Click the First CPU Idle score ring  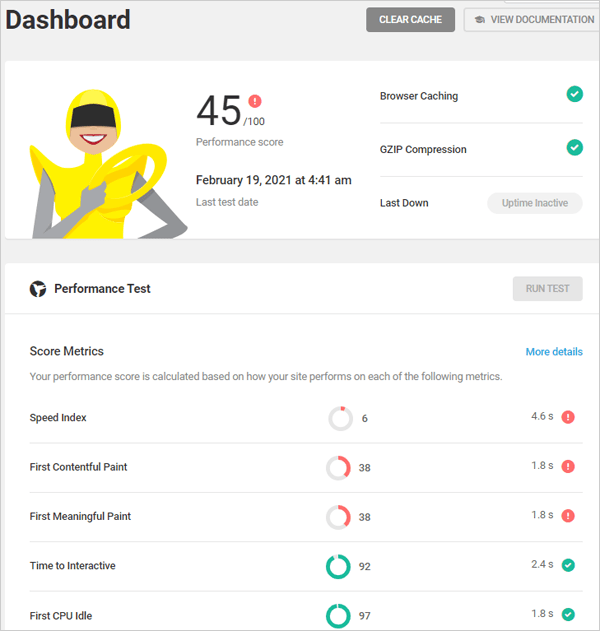(338, 616)
